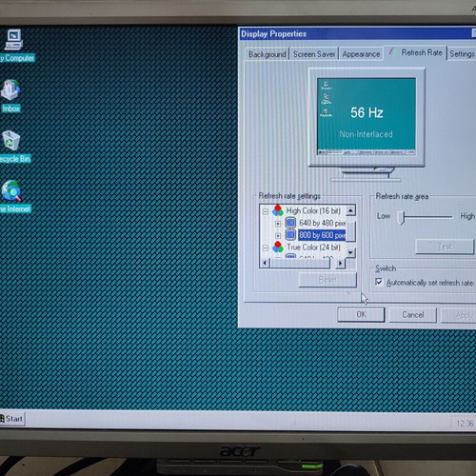The height and width of the screenshot is (476, 476).
Task: Click the True Color (24 bit) color icon
Action: pyautogui.click(x=278, y=247)
